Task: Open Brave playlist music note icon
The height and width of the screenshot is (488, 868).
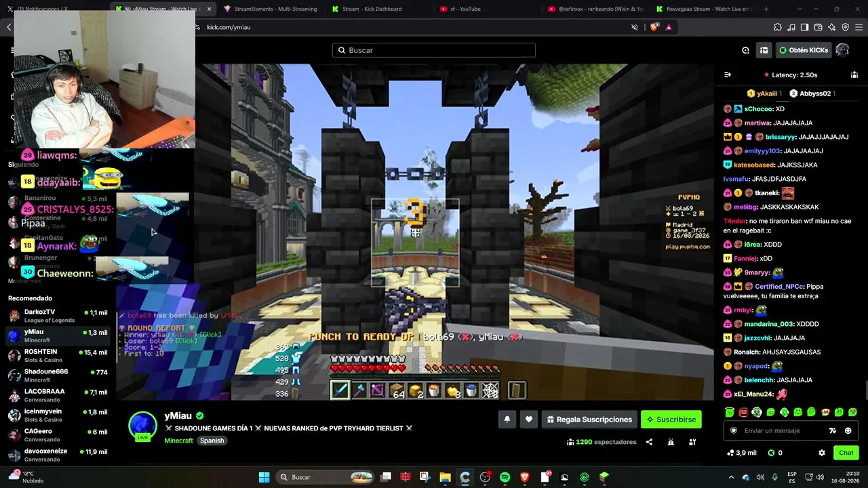Action: pos(791,27)
